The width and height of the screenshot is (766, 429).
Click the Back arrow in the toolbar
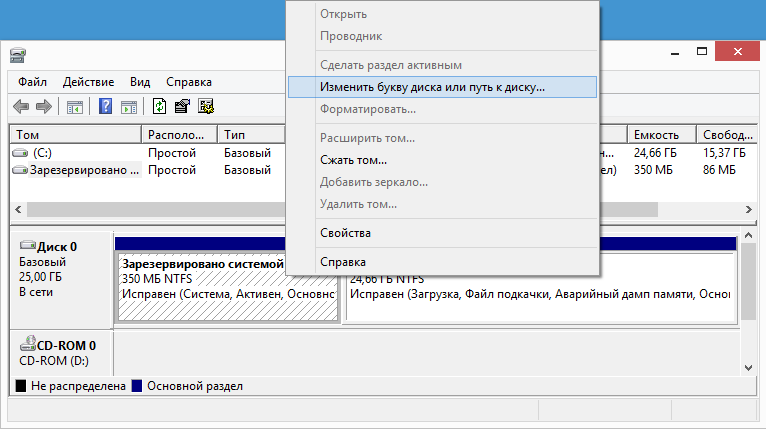[x=21, y=106]
